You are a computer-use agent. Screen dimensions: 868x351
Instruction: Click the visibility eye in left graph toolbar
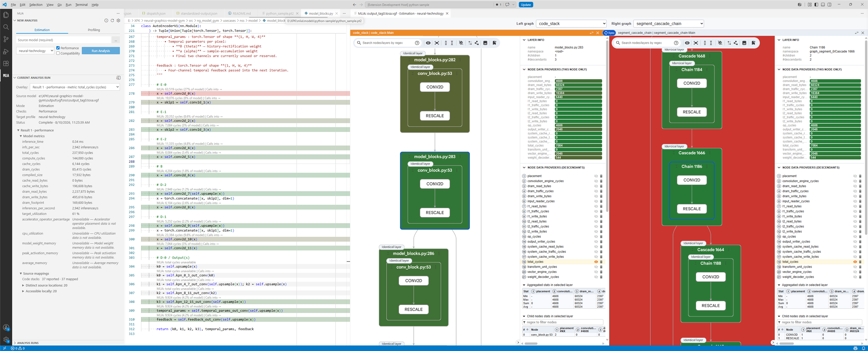(x=428, y=43)
